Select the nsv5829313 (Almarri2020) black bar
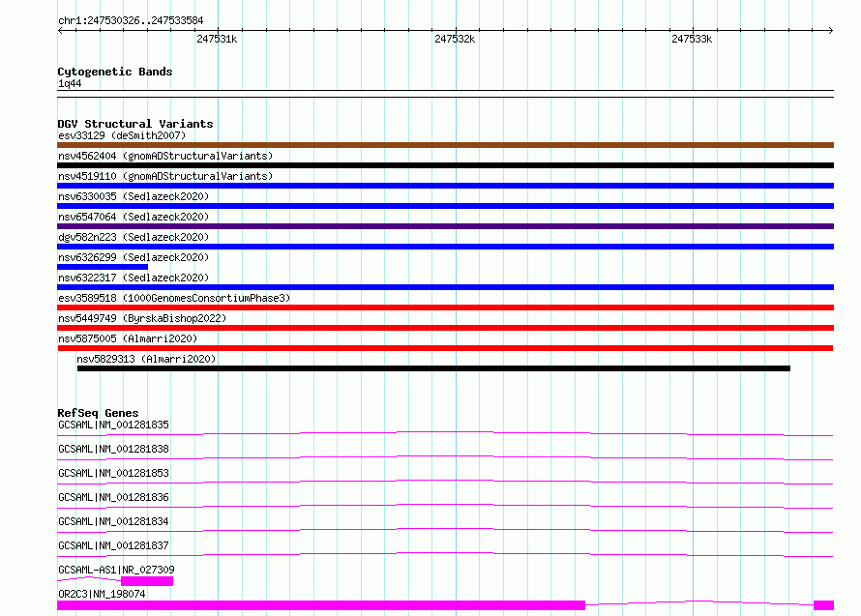 tap(433, 369)
